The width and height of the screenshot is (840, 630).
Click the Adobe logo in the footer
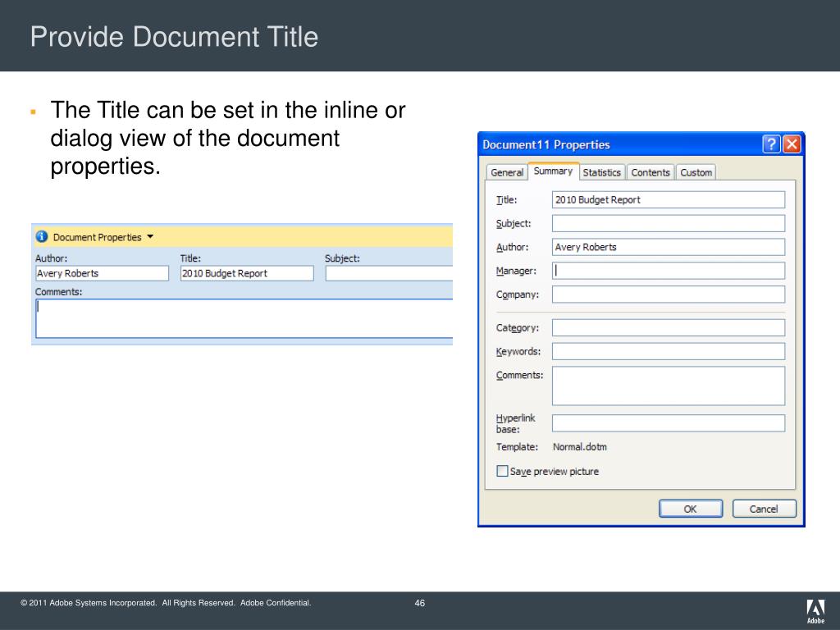(816, 611)
